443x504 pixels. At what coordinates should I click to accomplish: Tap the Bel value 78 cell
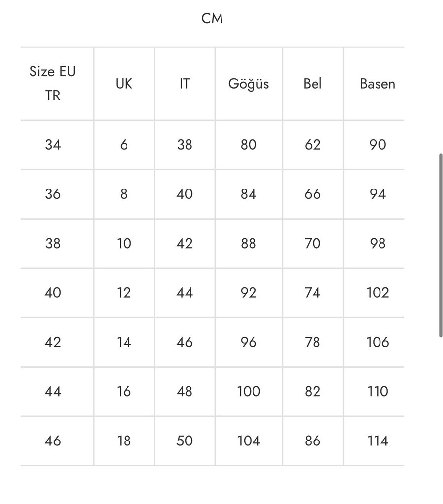313,342
